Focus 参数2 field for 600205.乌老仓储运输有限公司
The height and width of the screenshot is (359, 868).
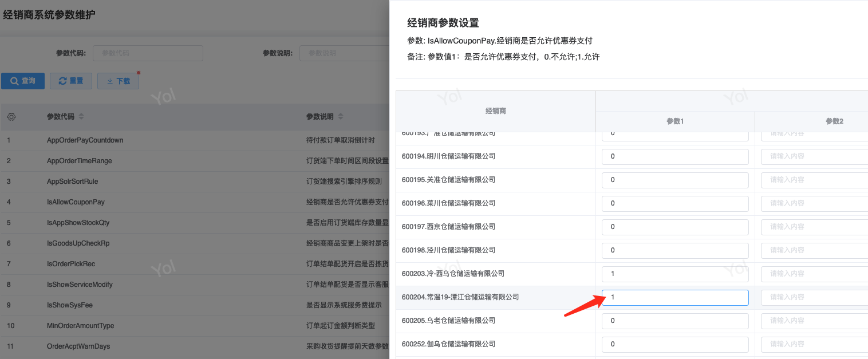pyautogui.click(x=814, y=321)
